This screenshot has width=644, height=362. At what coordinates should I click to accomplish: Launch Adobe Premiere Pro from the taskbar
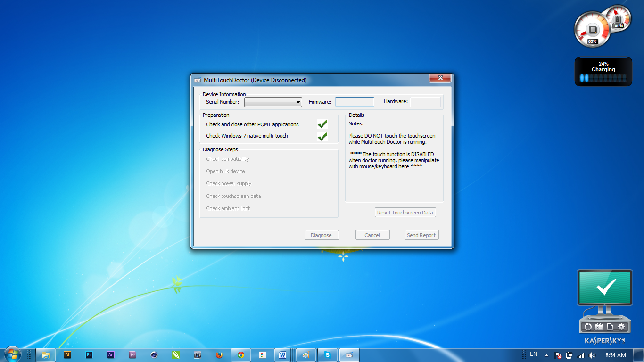pos(132,355)
